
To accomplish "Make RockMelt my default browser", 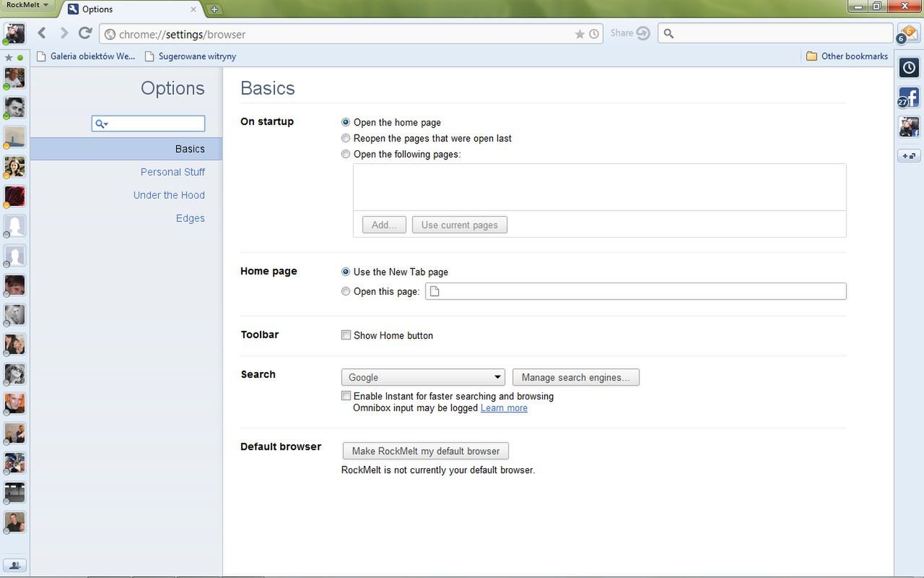I will (426, 451).
